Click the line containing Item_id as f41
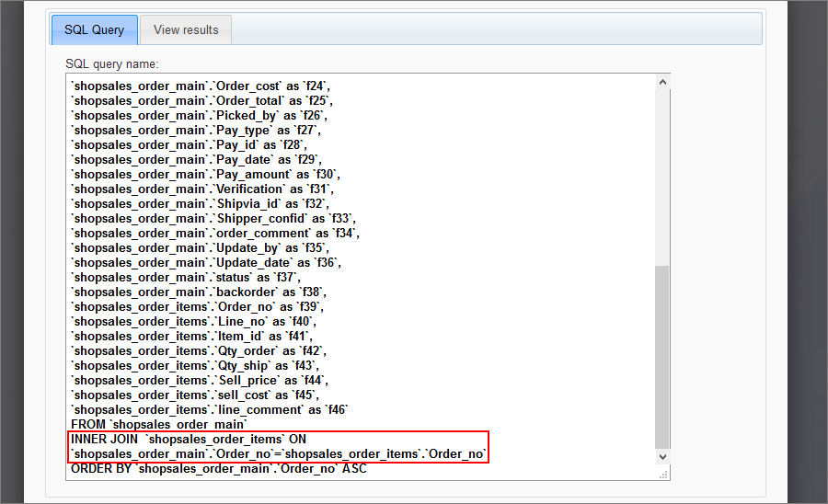 pyautogui.click(x=191, y=337)
